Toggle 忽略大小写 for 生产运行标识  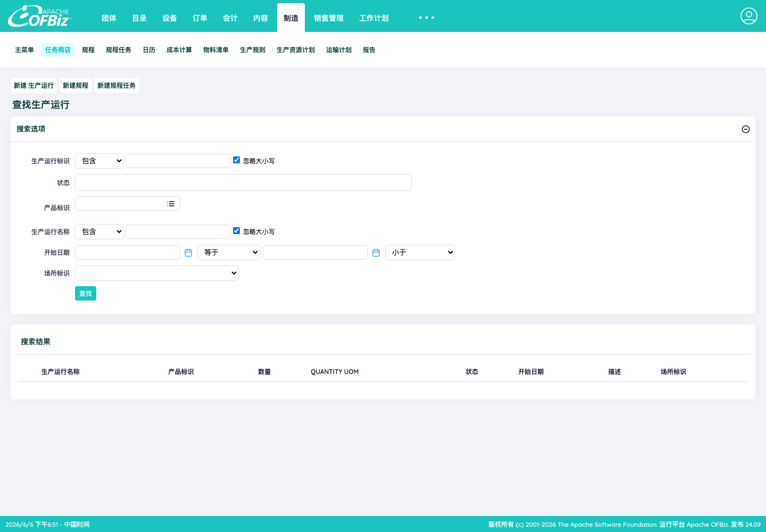(x=236, y=160)
